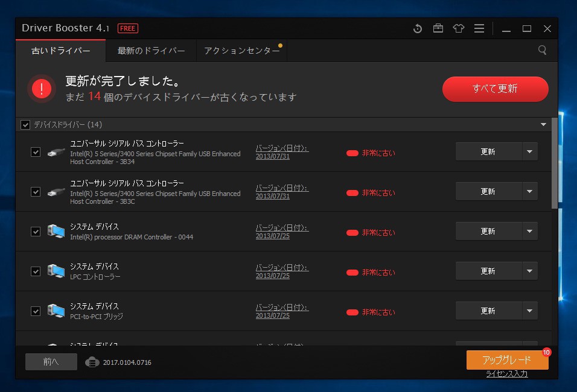Uncheck the 3B34 USB host controller checkbox
The image size is (577, 392).
36,152
